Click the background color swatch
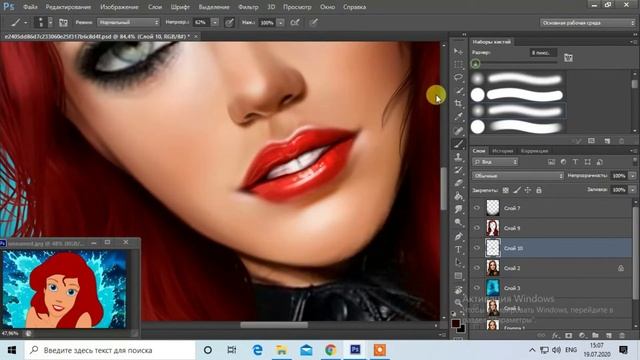640x360 pixels. click(461, 329)
